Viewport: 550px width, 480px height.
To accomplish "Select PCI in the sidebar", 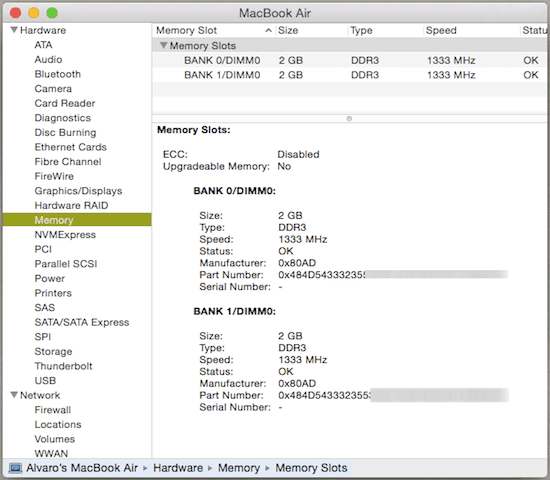I will tap(43, 249).
